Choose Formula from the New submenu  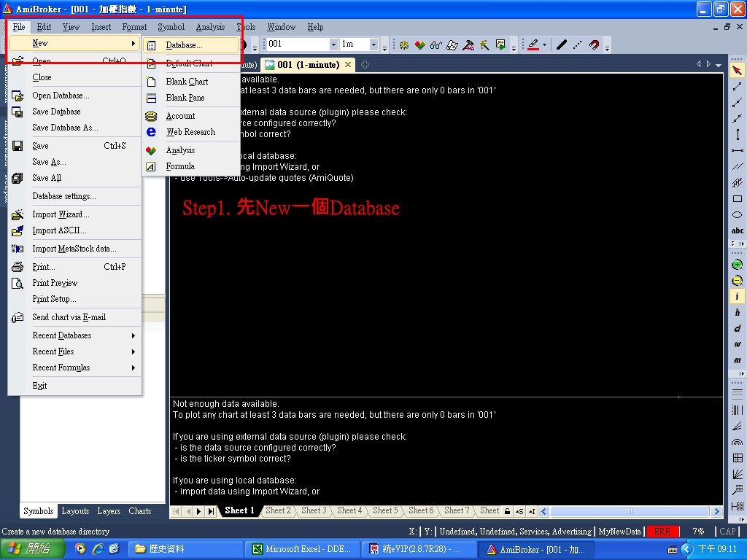[x=191, y=166]
